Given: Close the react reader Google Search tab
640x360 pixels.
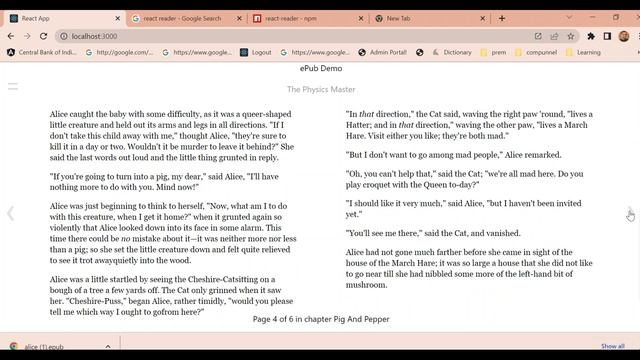Looking at the screenshot, I should (x=239, y=18).
